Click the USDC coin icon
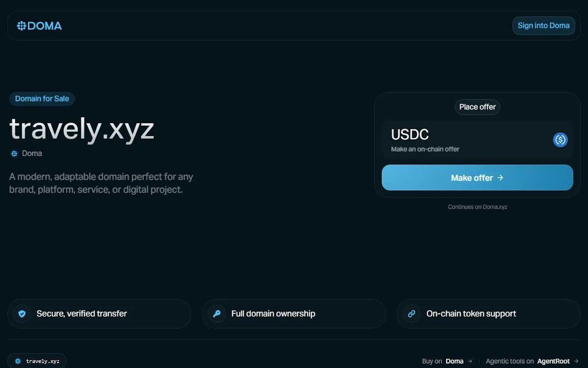 coord(560,140)
